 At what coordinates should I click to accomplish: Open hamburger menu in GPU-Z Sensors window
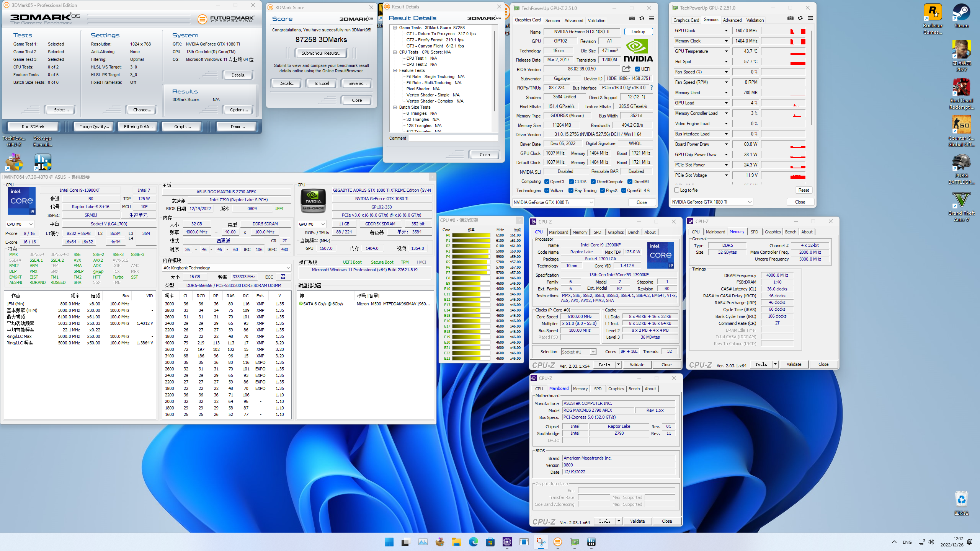click(x=810, y=18)
